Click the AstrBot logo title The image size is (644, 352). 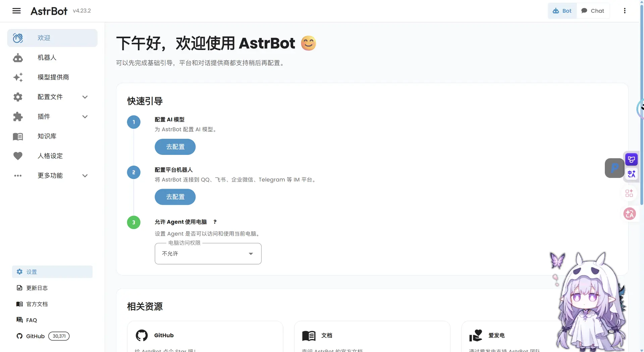(49, 11)
